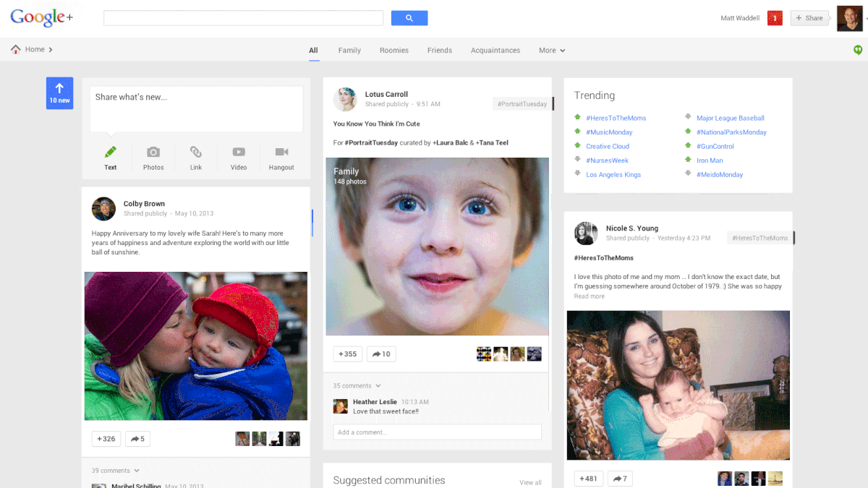Open the #NationalParksMonday trending link
Viewport: 868px width, 488px height.
[x=731, y=132]
